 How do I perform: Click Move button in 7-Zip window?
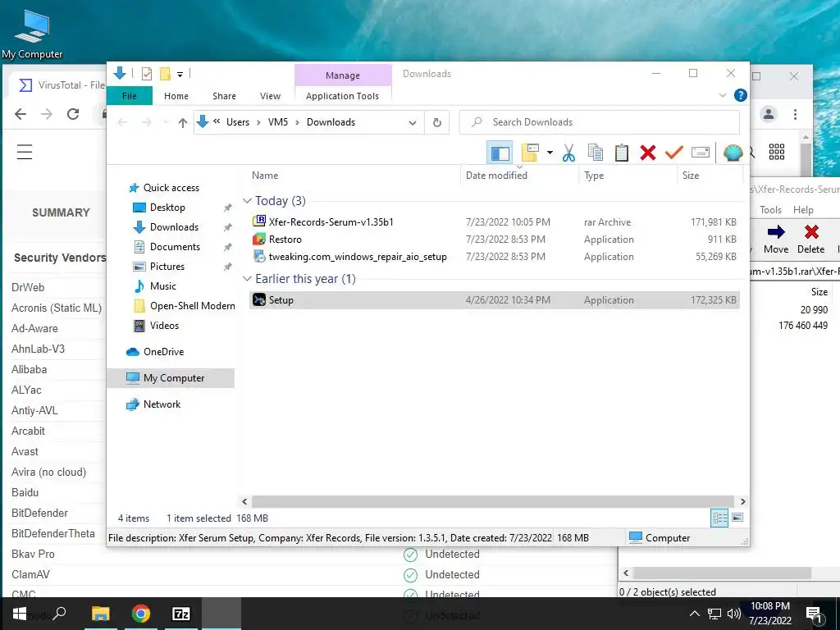coord(776,239)
